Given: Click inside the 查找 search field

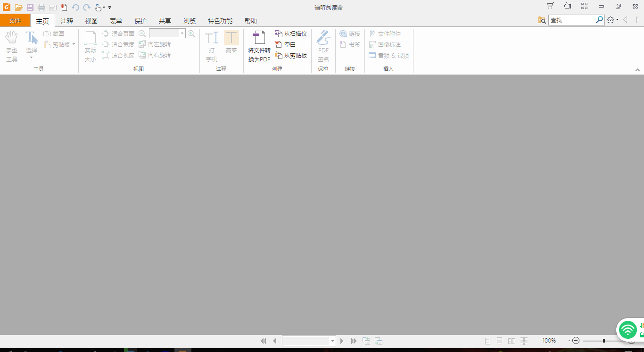Looking at the screenshot, I should click(571, 20).
